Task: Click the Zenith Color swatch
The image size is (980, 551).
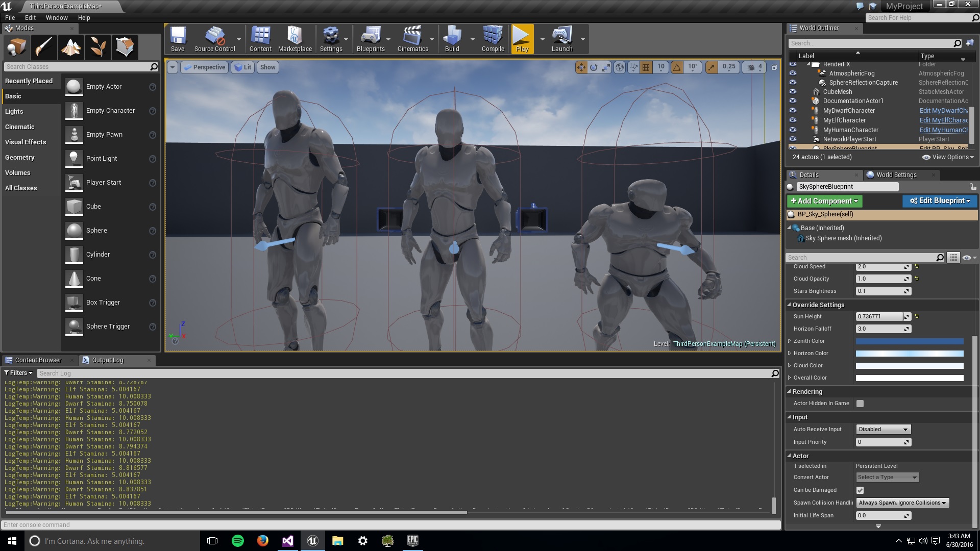Action: pyautogui.click(x=910, y=341)
